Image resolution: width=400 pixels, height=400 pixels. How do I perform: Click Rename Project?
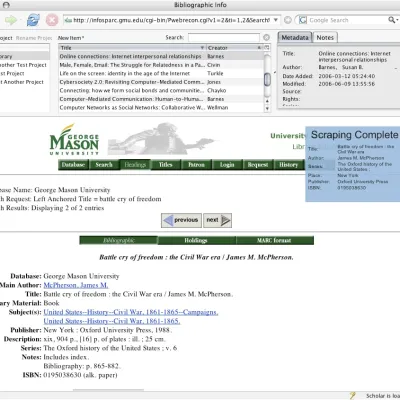(x=34, y=38)
